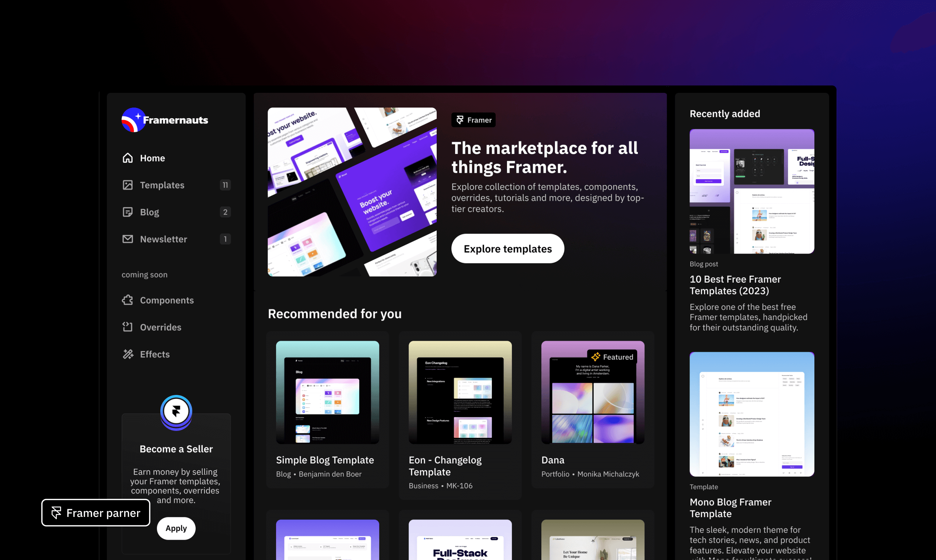Open Simple Blog Template title
This screenshot has height=560, width=936.
[325, 460]
